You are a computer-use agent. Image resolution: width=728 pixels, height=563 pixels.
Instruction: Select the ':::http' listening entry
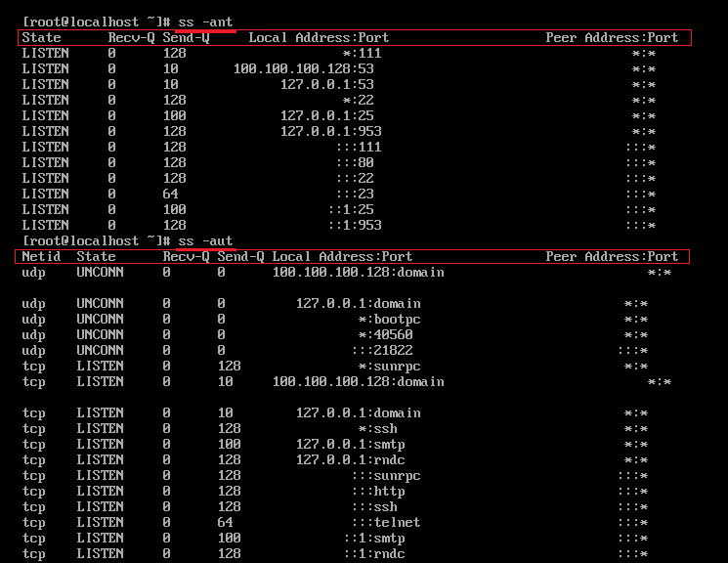click(377, 491)
